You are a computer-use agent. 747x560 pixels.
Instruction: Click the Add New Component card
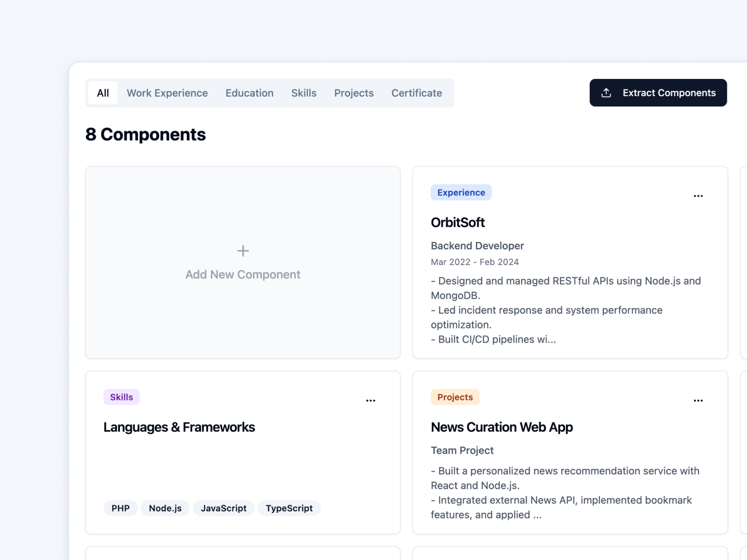[243, 262]
